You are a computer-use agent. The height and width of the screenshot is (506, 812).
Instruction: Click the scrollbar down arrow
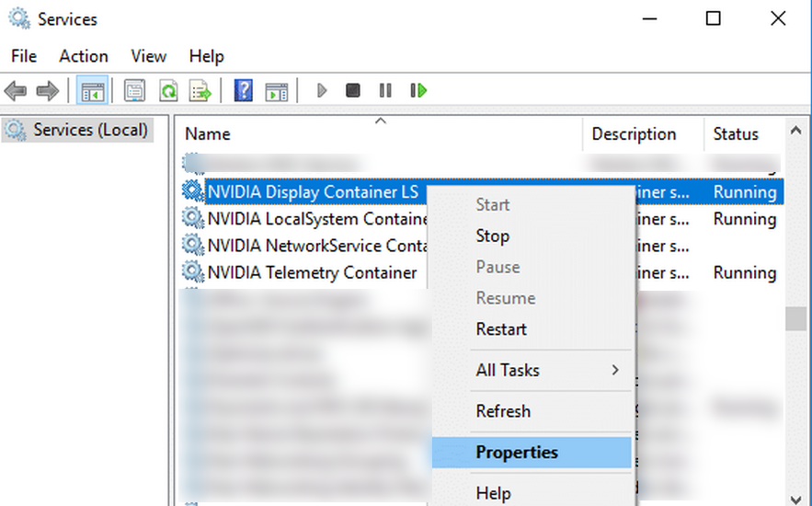point(796,499)
